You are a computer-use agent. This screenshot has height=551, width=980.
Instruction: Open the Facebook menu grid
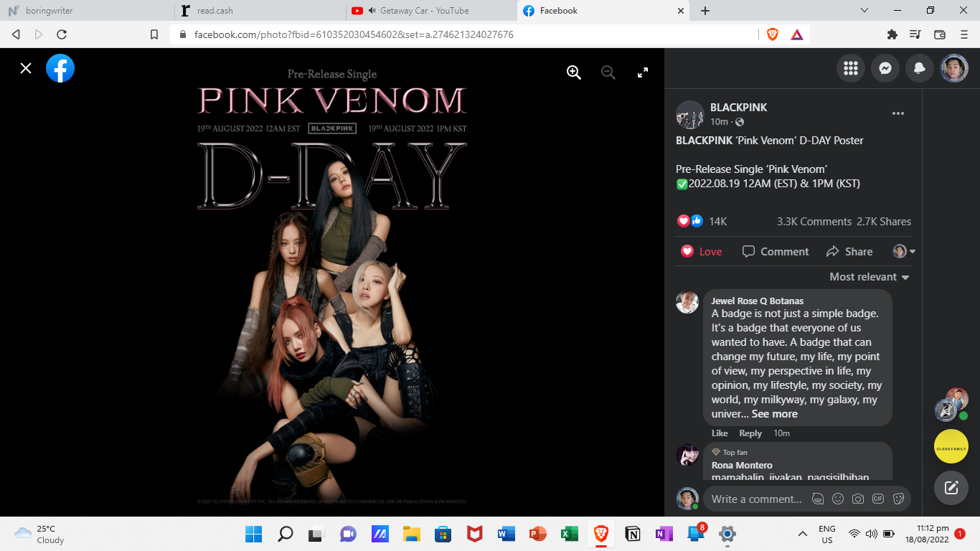851,68
